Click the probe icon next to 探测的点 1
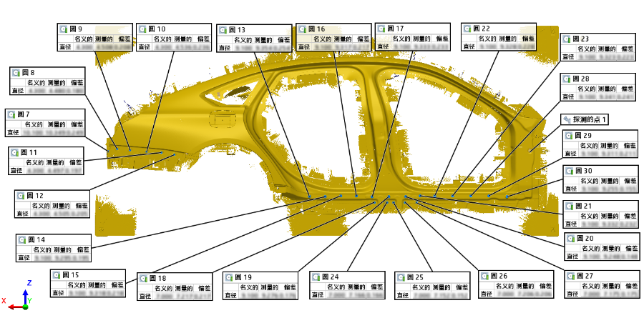 (567, 120)
